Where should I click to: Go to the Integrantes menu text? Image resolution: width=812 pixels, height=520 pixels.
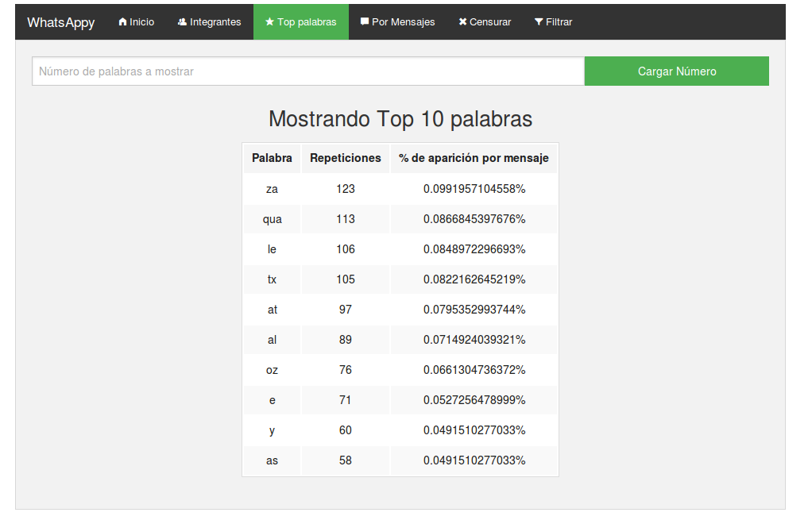pyautogui.click(x=215, y=22)
